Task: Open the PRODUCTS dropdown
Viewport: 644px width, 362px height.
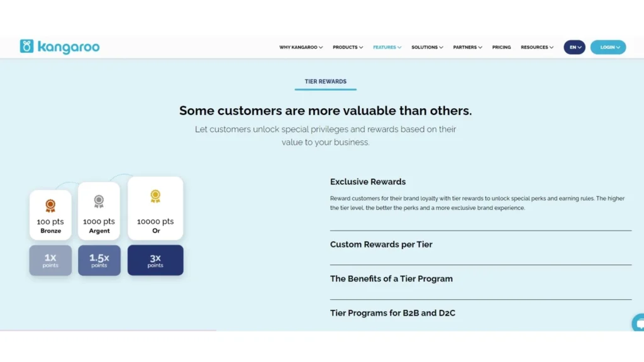Action: point(347,47)
